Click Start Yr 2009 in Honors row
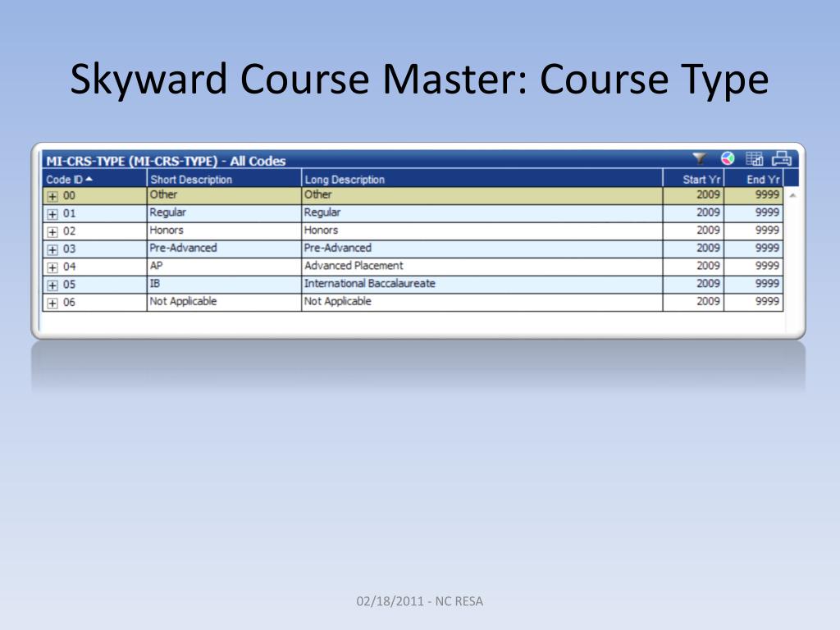The image size is (840, 630). tap(708, 230)
